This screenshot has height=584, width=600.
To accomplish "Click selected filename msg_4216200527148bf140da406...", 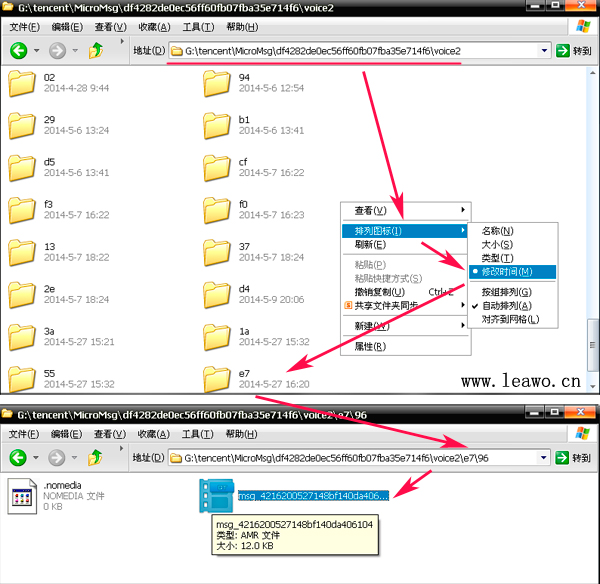I will click(x=313, y=496).
